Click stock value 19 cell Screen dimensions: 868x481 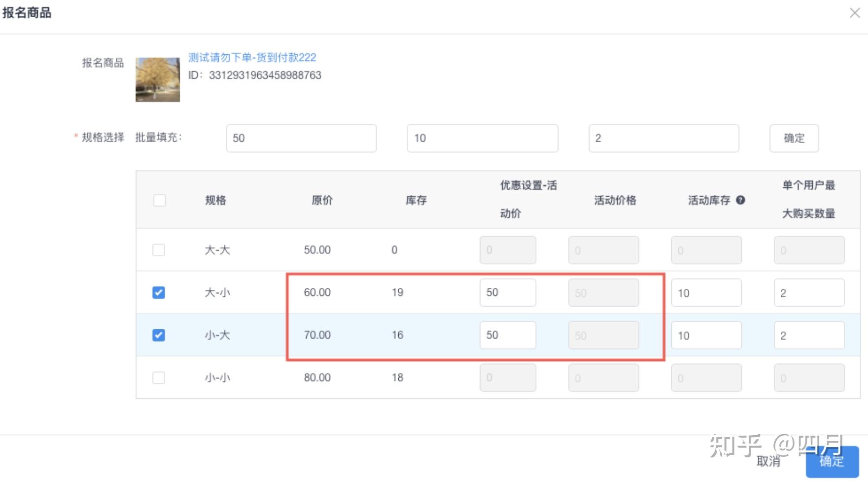[x=398, y=292]
